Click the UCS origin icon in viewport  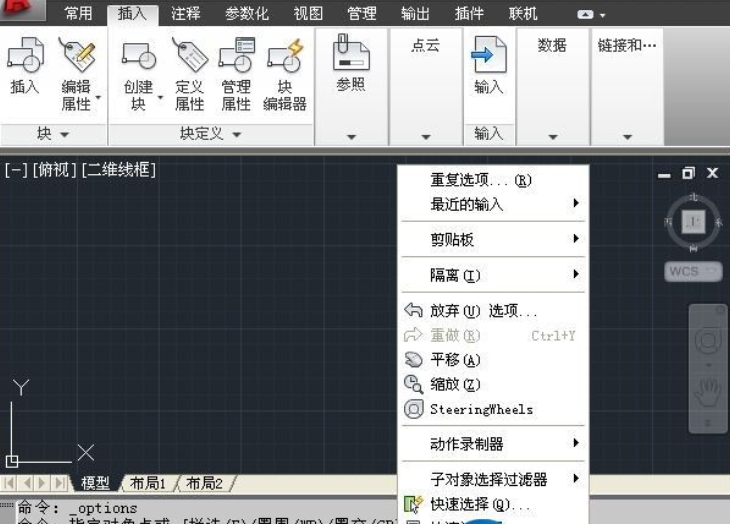coord(12,461)
